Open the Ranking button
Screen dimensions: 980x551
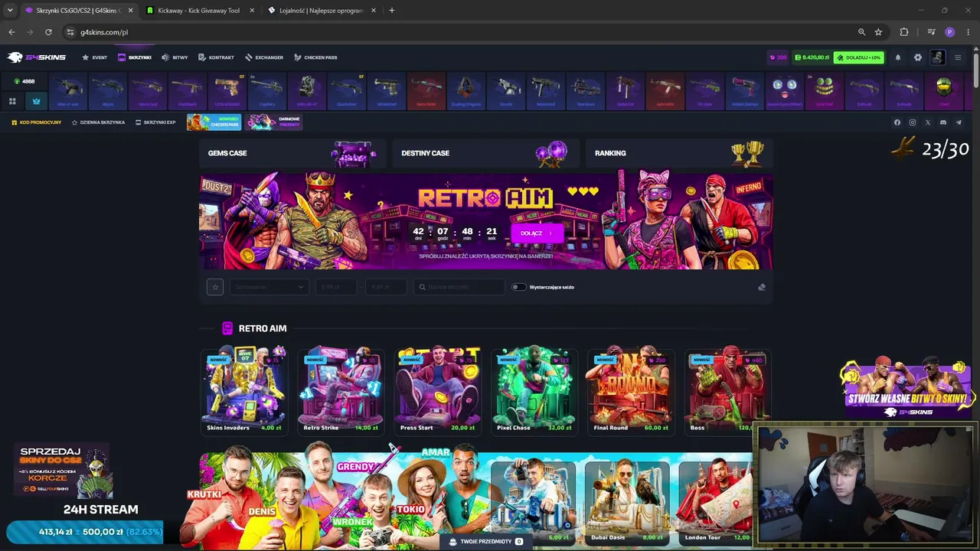click(x=679, y=153)
